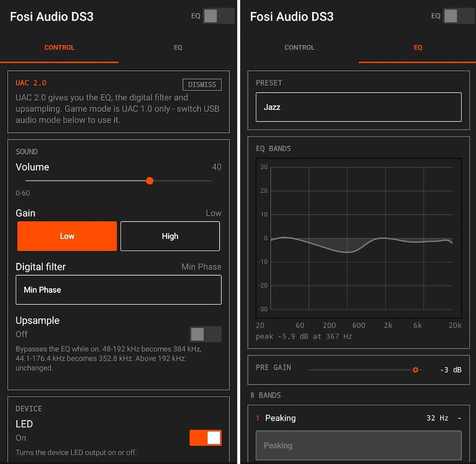
Task: Open the Jazz preset dropdown
Action: pos(359,107)
